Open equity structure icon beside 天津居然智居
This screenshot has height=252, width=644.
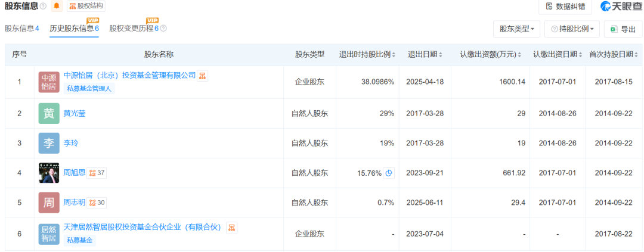point(232,228)
